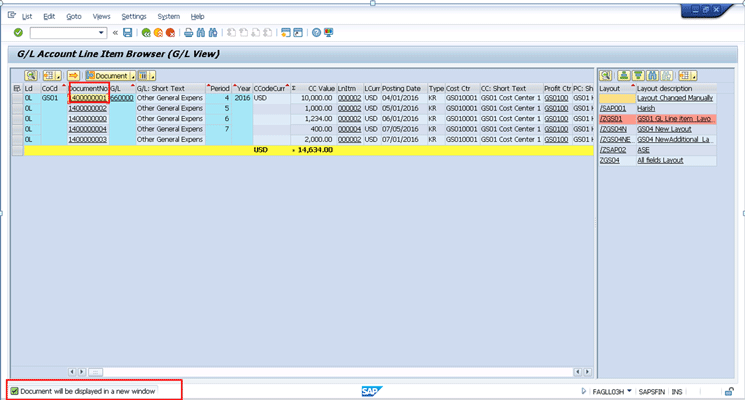Click the Details magnifier icon above the grid
This screenshot has height=400, width=745.
[31, 75]
